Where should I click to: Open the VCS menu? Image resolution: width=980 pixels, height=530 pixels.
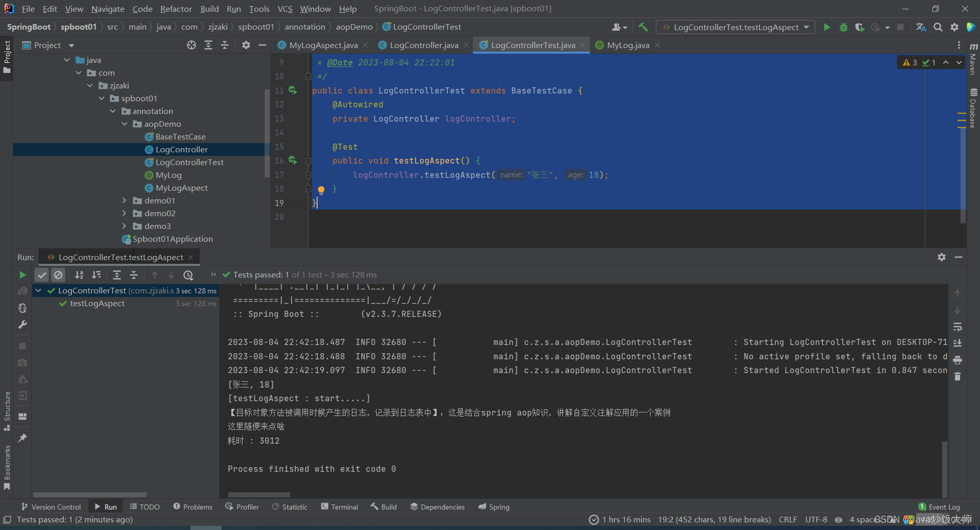pyautogui.click(x=285, y=9)
